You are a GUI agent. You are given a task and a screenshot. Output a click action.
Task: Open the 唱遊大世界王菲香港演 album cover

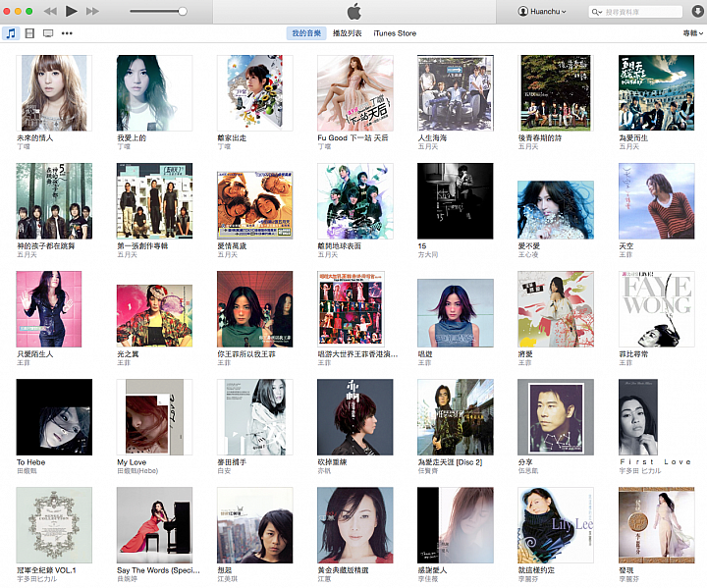coord(351,309)
